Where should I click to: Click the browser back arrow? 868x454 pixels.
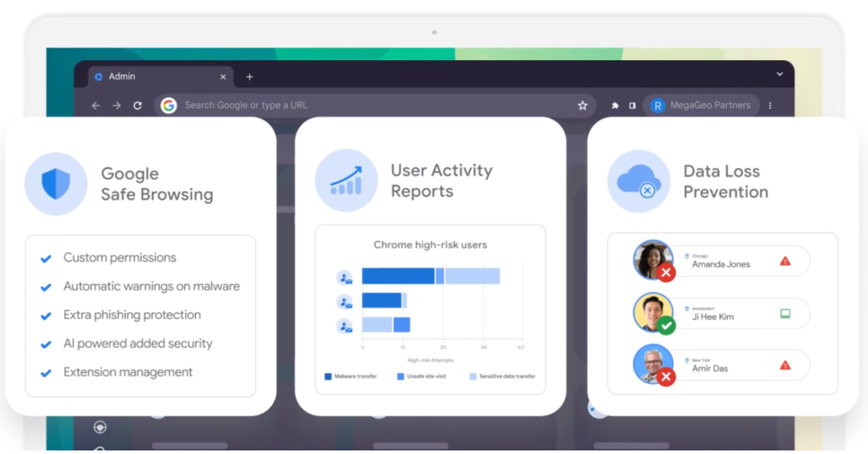click(x=96, y=105)
